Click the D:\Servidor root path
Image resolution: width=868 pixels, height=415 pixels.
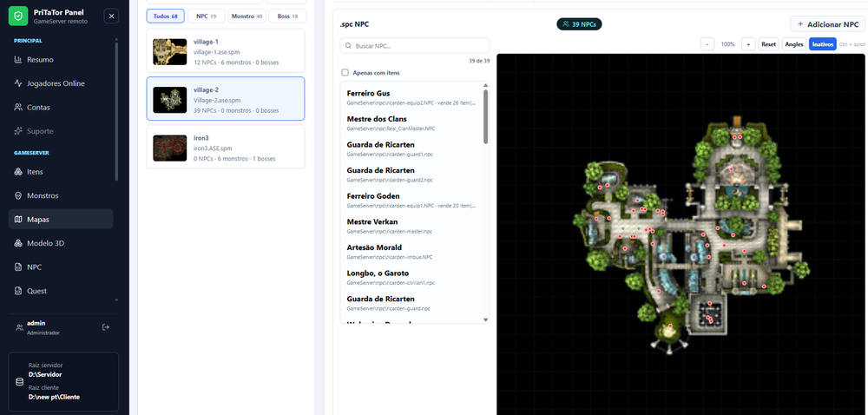pos(45,374)
